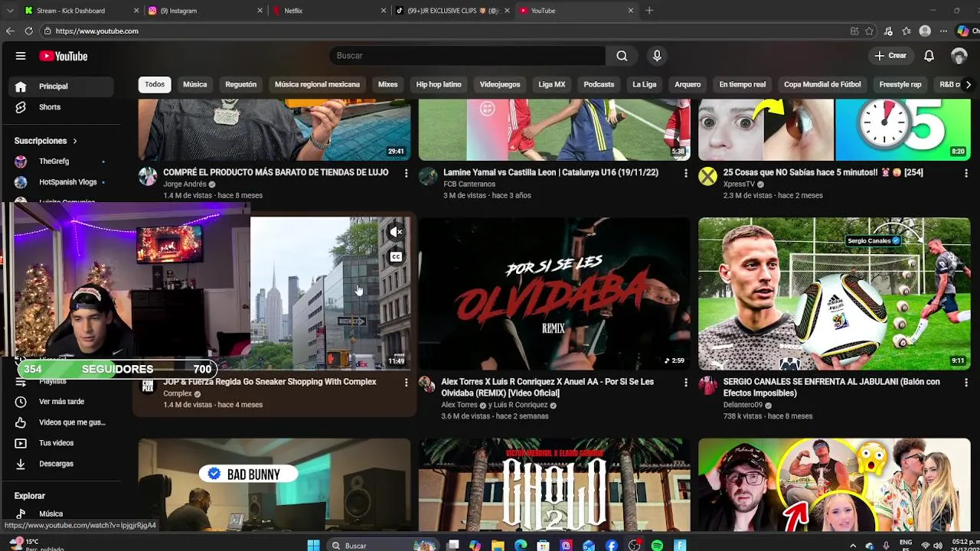The height and width of the screenshot is (551, 980).
Task: Toggle captions on the video preview
Action: click(x=396, y=257)
